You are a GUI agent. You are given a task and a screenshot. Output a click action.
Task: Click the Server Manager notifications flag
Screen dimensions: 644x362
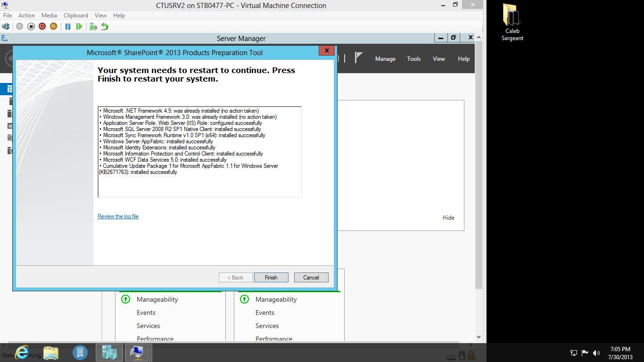point(359,58)
